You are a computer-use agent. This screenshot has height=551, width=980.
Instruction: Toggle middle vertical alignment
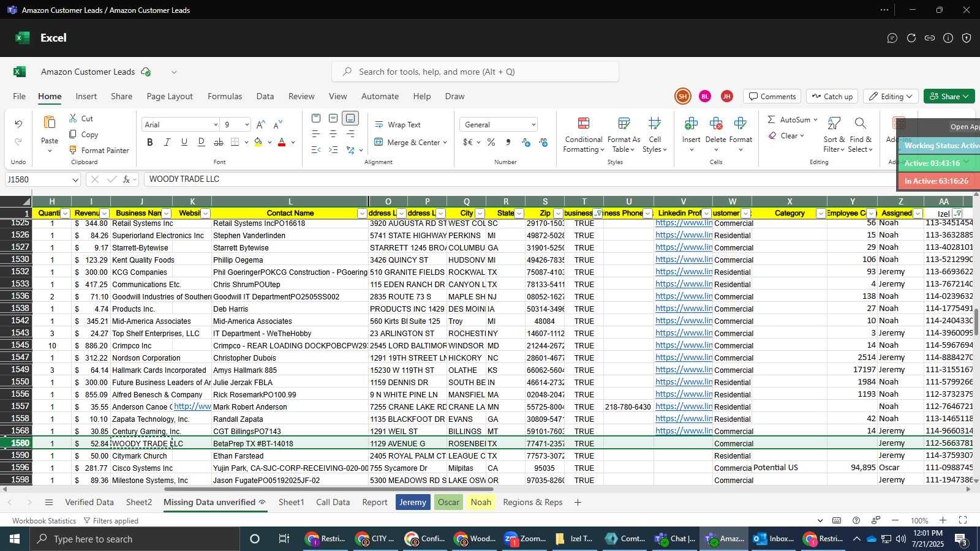[x=333, y=118]
